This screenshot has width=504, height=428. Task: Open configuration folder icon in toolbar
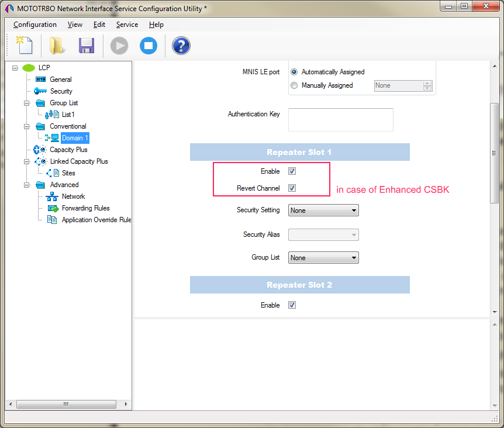57,45
